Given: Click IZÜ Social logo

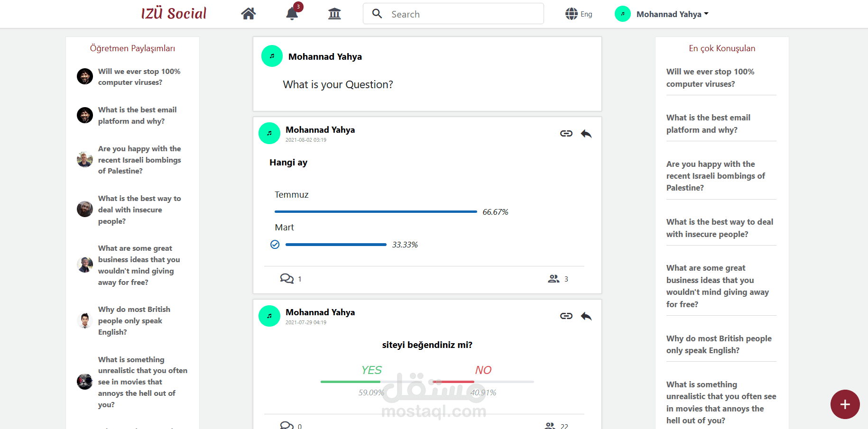Looking at the screenshot, I should coord(174,14).
